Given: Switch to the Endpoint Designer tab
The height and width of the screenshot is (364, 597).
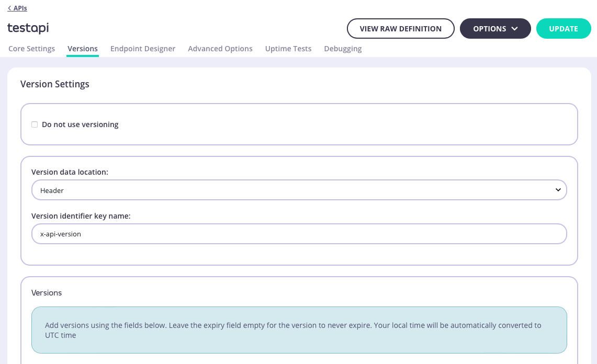Looking at the screenshot, I should coord(143,48).
